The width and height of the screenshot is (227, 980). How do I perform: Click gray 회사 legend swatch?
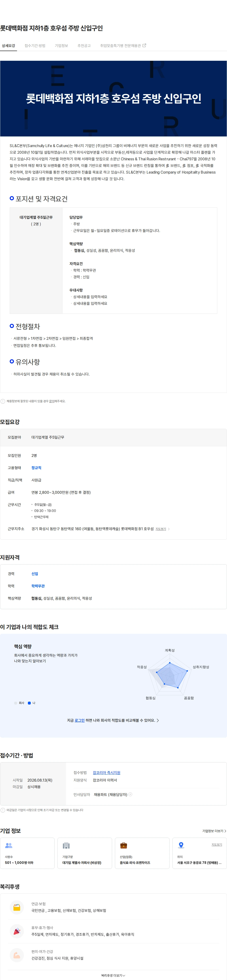(x=16, y=703)
